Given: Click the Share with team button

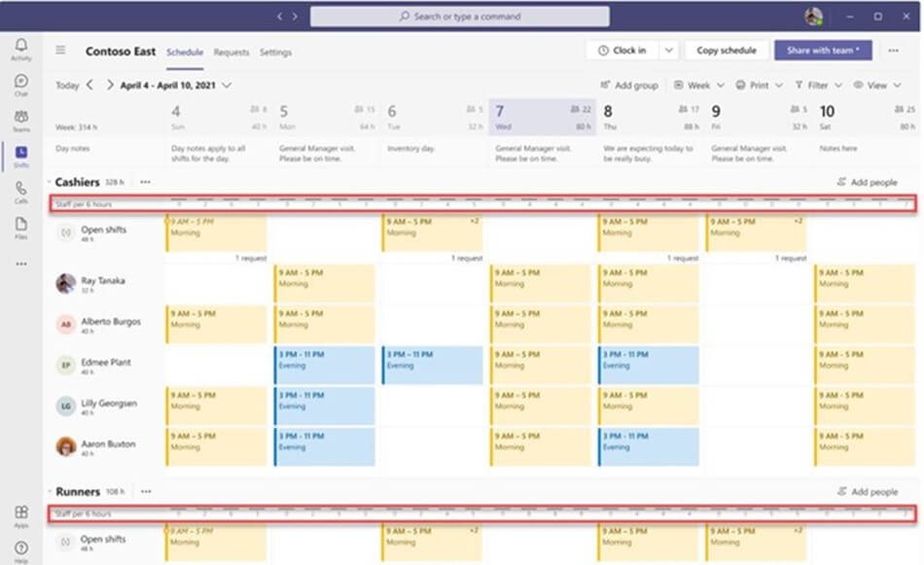Looking at the screenshot, I should 823,51.
